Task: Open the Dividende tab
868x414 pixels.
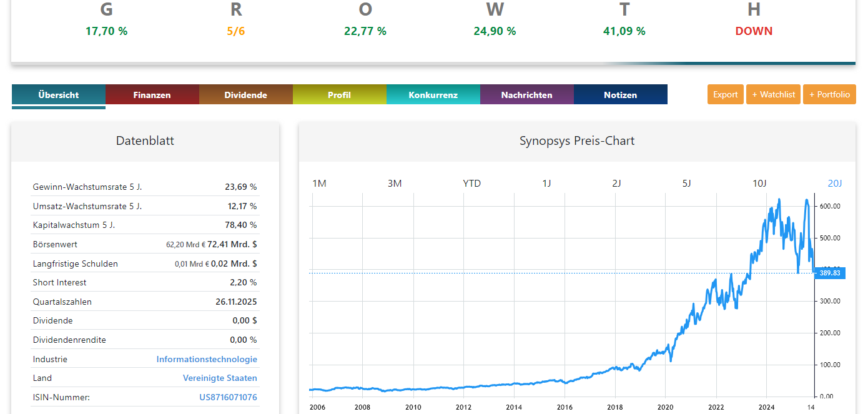Action: (x=245, y=95)
